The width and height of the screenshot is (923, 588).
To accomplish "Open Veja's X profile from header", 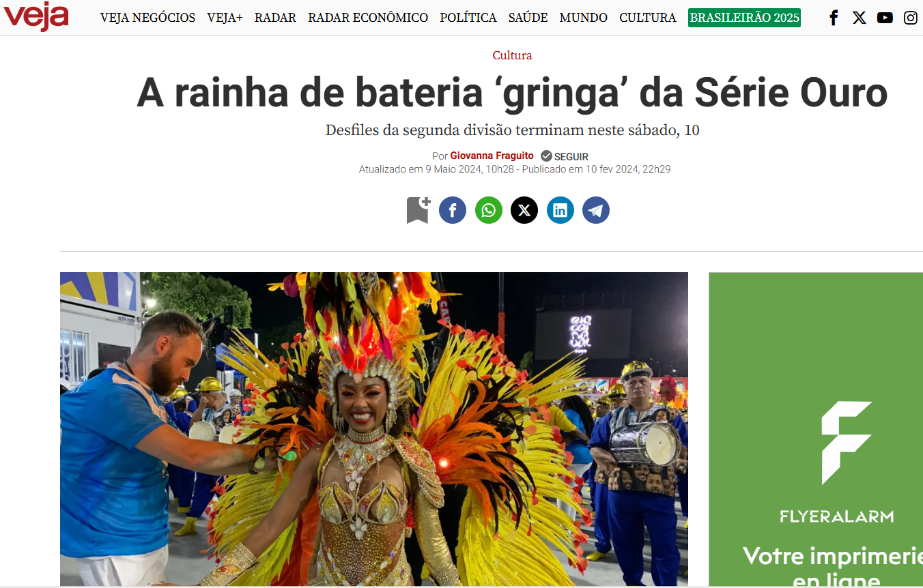I will [860, 18].
